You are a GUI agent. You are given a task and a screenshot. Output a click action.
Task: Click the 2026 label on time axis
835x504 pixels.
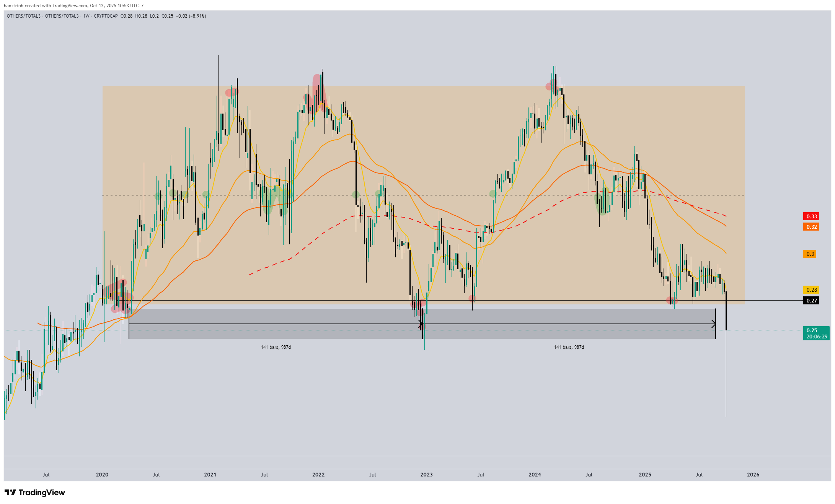(x=753, y=475)
